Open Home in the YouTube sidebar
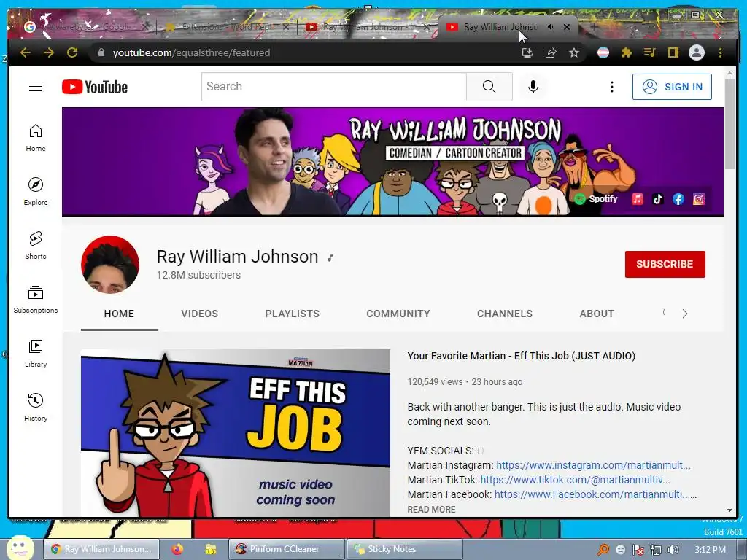 click(x=36, y=138)
